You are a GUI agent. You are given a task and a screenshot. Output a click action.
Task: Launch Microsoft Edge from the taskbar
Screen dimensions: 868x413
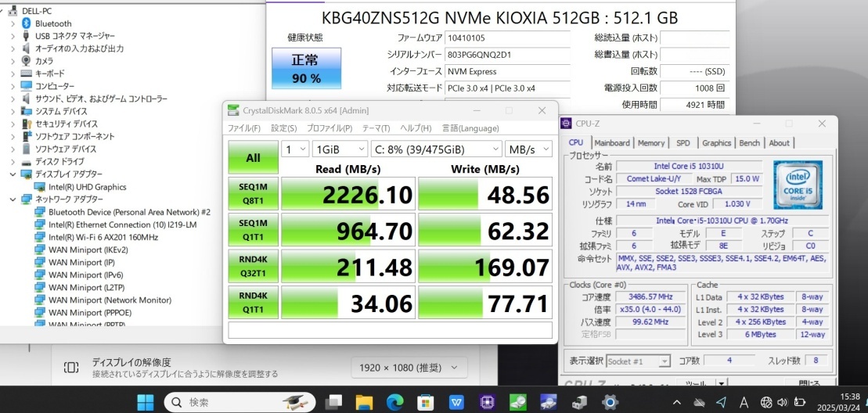[394, 402]
